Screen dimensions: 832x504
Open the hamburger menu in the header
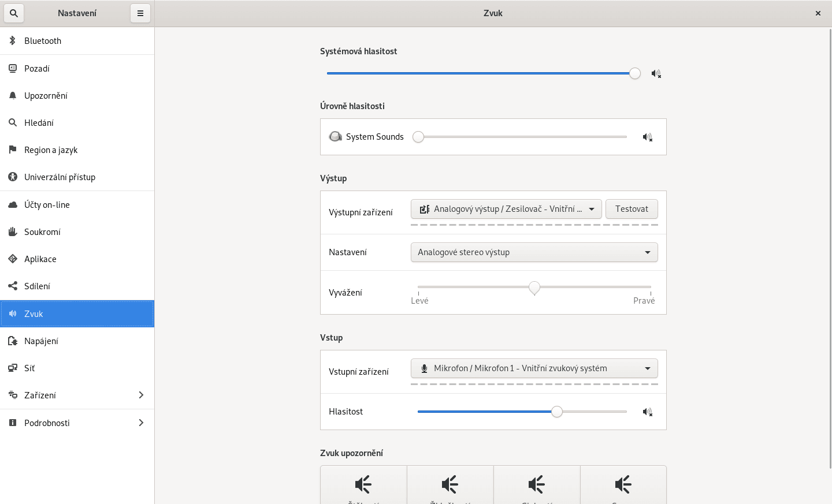[140, 13]
